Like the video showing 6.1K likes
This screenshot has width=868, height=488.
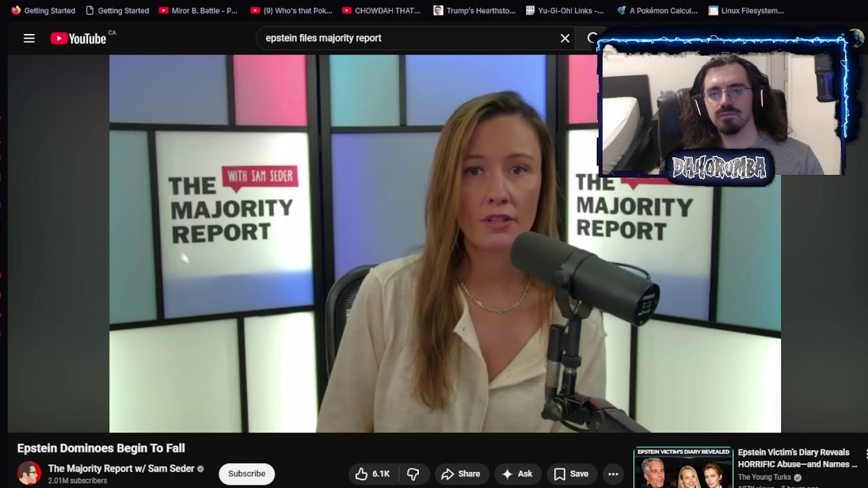373,474
